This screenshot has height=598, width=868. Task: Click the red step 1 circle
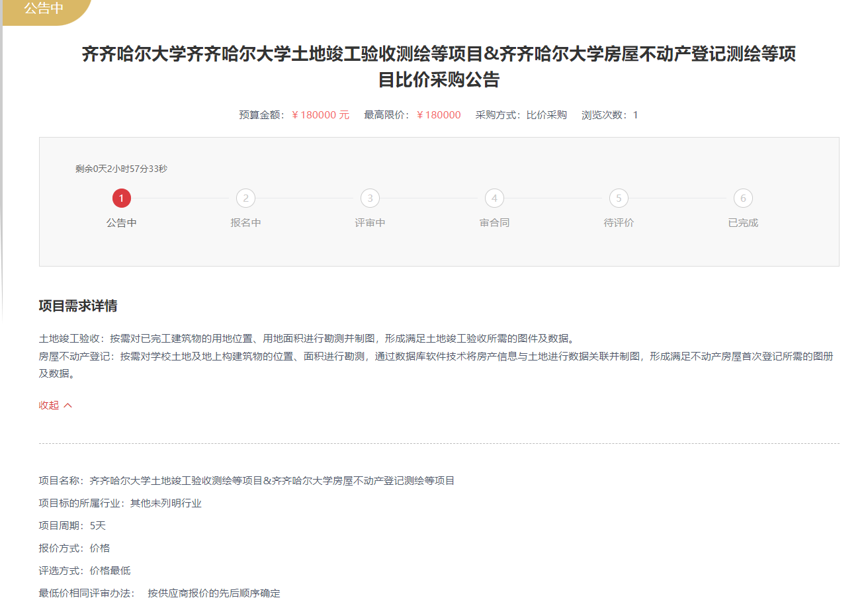(121, 198)
